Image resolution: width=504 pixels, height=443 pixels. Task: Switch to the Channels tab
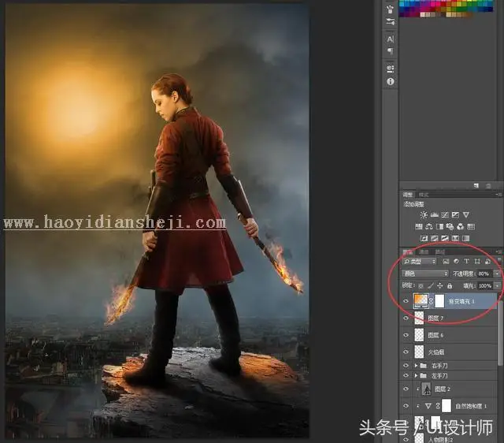[x=424, y=252]
